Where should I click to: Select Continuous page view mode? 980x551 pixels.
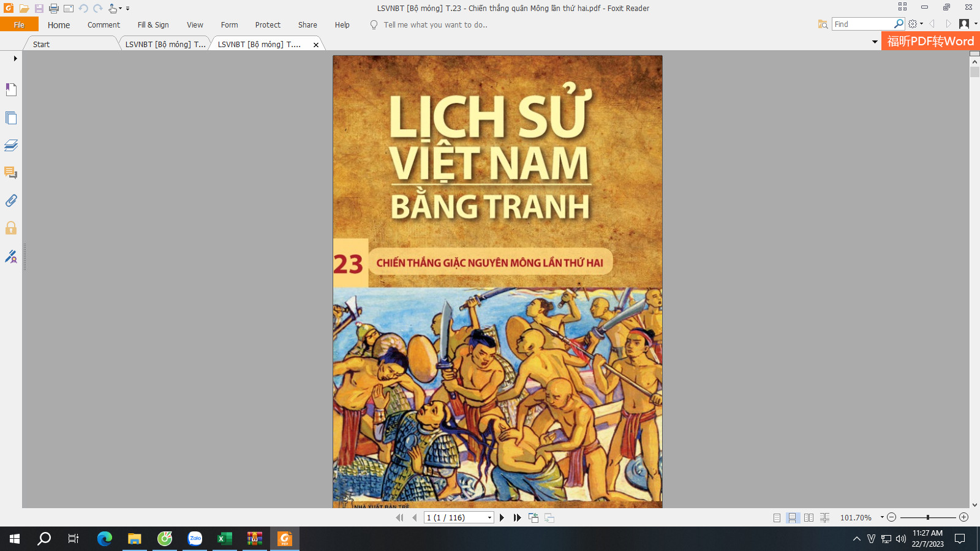tap(793, 517)
